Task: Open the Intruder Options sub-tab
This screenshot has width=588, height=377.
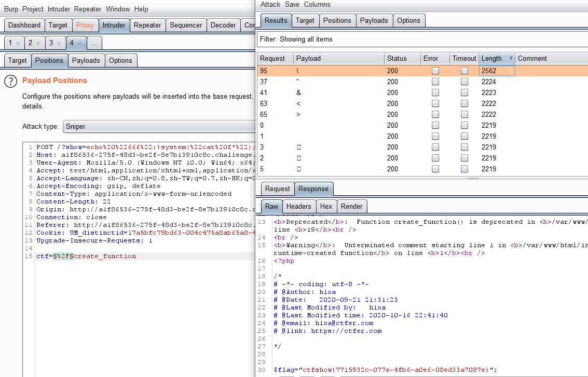Action: click(x=120, y=60)
